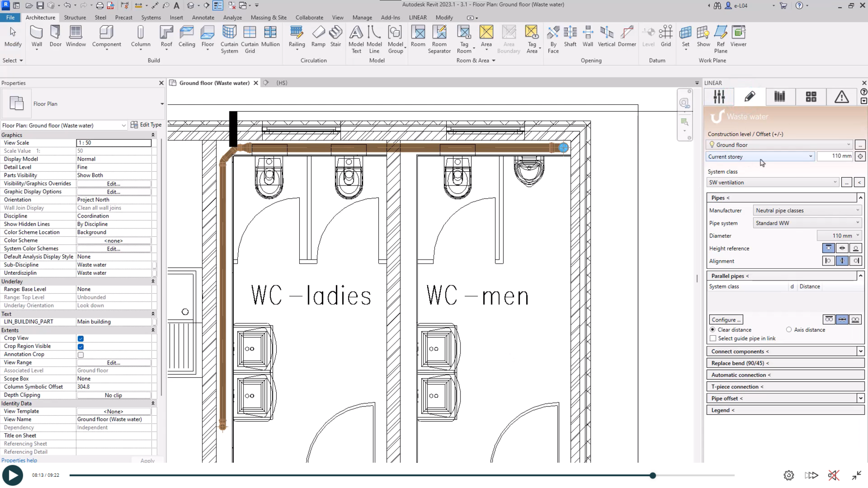The width and height of the screenshot is (868, 488).
Task: Click the Ref Plane tool
Action: coord(721,39)
